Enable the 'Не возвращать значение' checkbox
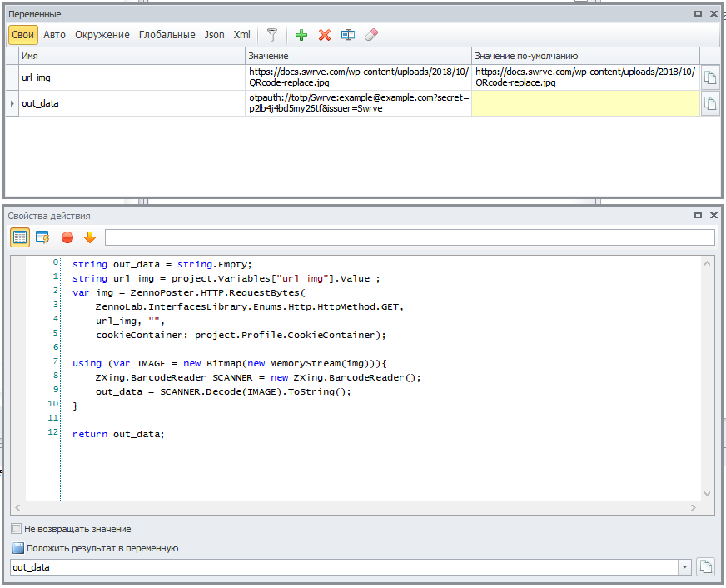This screenshot has width=726, height=588. (x=17, y=529)
